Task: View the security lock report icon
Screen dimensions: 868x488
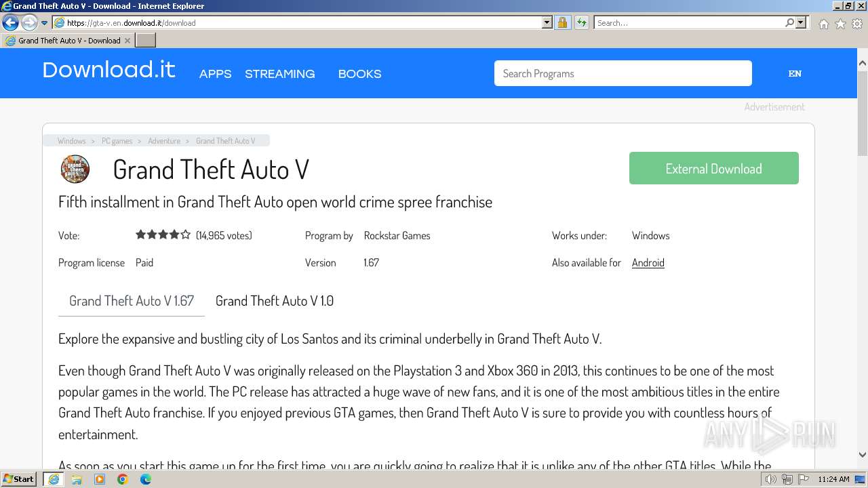Action: point(562,22)
